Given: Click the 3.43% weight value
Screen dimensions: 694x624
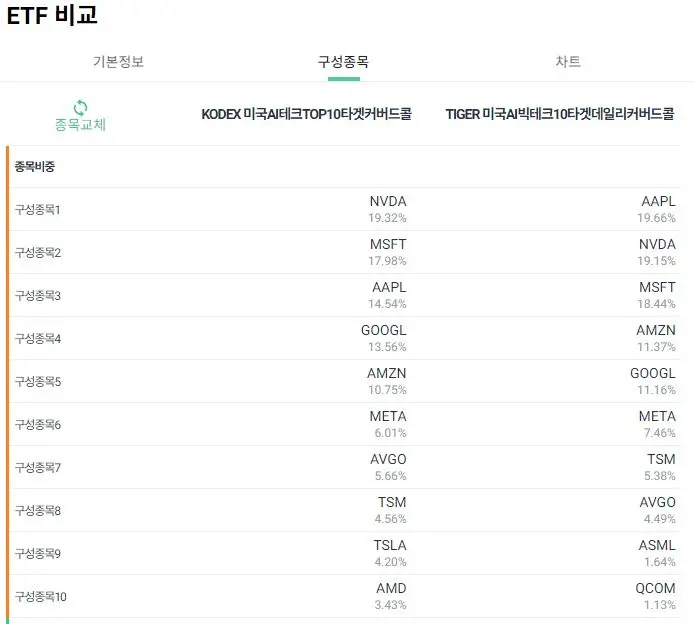Looking at the screenshot, I should click(x=390, y=605).
